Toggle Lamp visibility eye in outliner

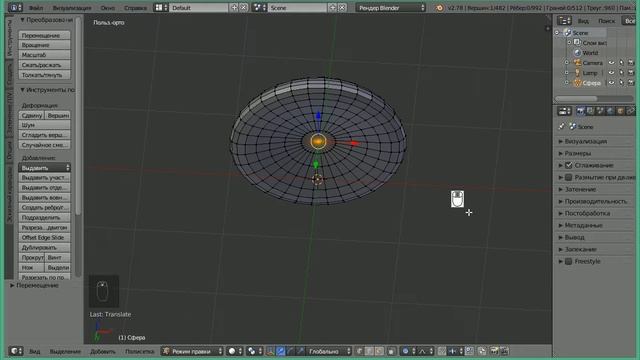pos(611,73)
